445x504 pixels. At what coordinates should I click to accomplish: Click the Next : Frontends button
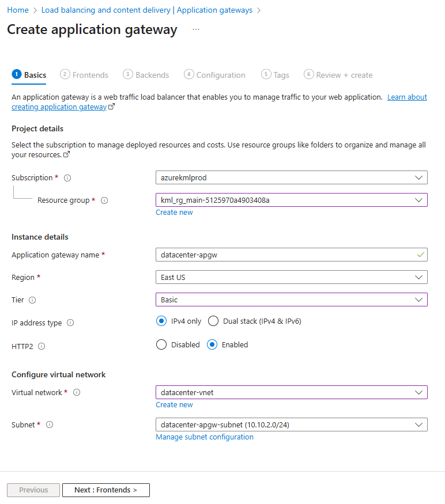coord(106,490)
